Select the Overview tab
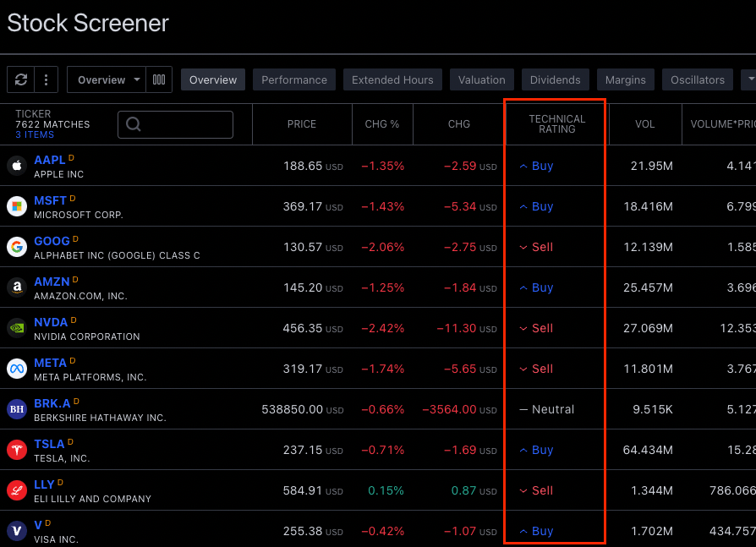 pos(213,79)
